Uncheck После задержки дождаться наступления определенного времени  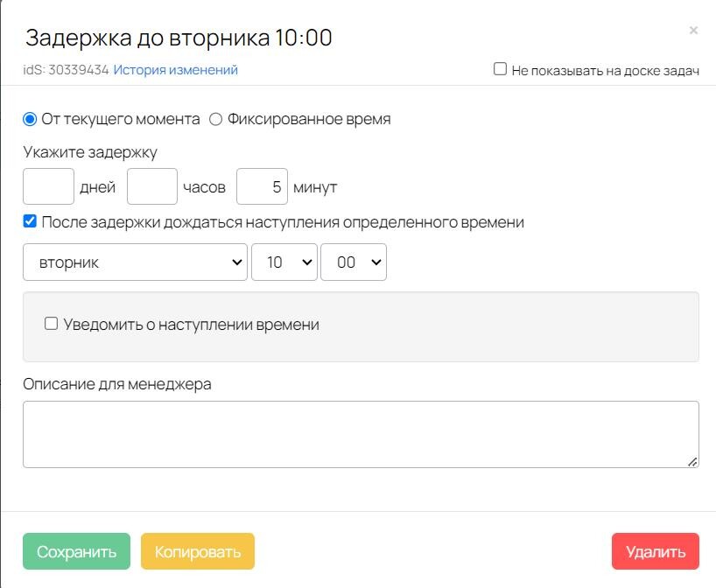pos(30,222)
